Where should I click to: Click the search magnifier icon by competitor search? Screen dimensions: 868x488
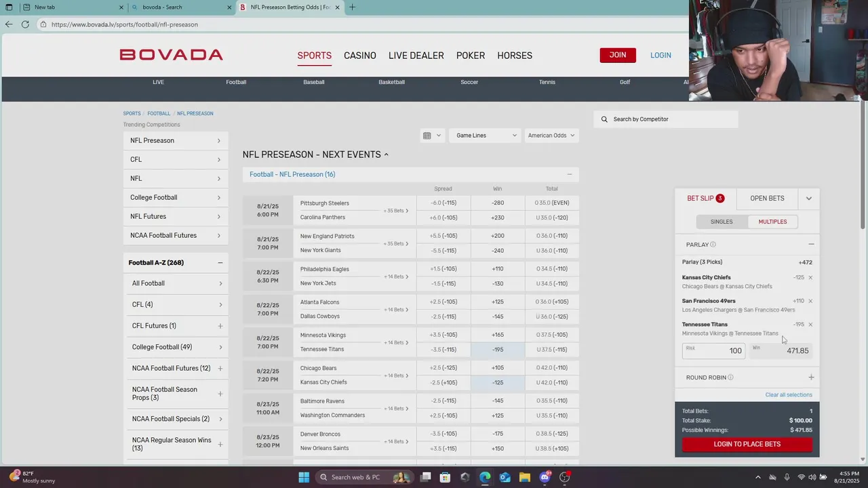[x=604, y=119]
